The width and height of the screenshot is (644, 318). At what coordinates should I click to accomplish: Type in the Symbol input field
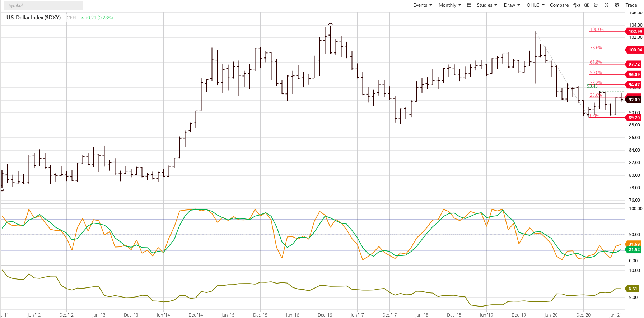(x=43, y=5)
